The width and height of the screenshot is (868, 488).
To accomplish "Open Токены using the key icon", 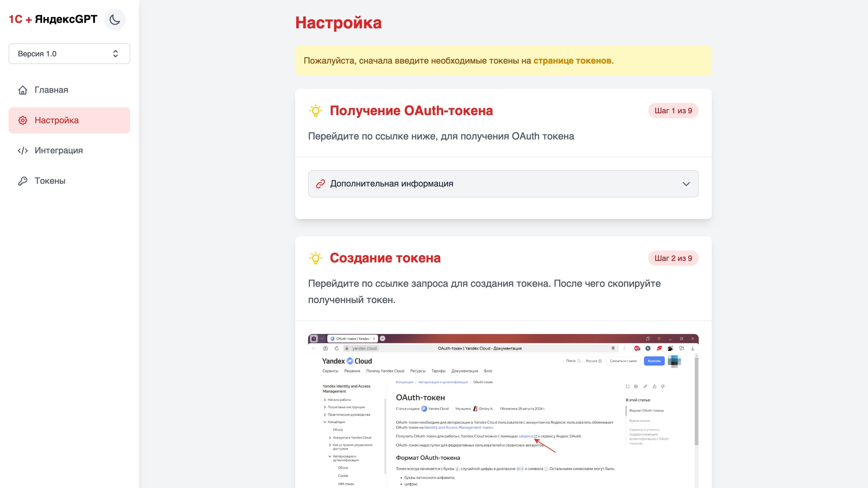I will point(23,181).
